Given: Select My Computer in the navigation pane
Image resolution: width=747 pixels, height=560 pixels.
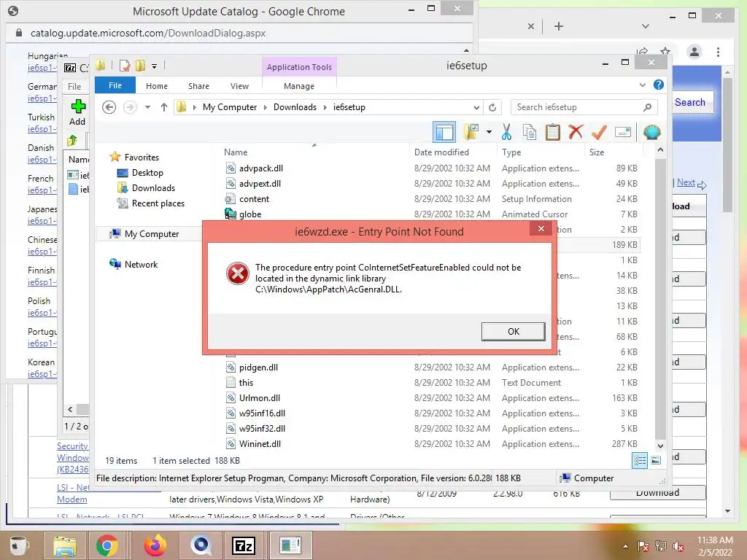Looking at the screenshot, I should click(x=152, y=234).
